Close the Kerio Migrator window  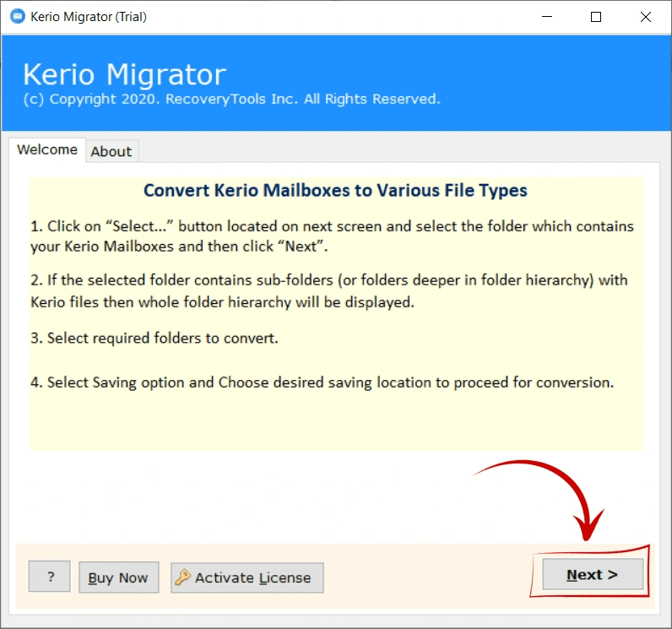pyautogui.click(x=646, y=17)
